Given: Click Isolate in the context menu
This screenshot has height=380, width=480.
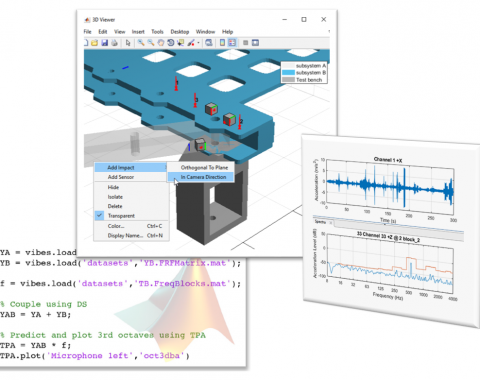Looking at the screenshot, I should pos(115,197).
